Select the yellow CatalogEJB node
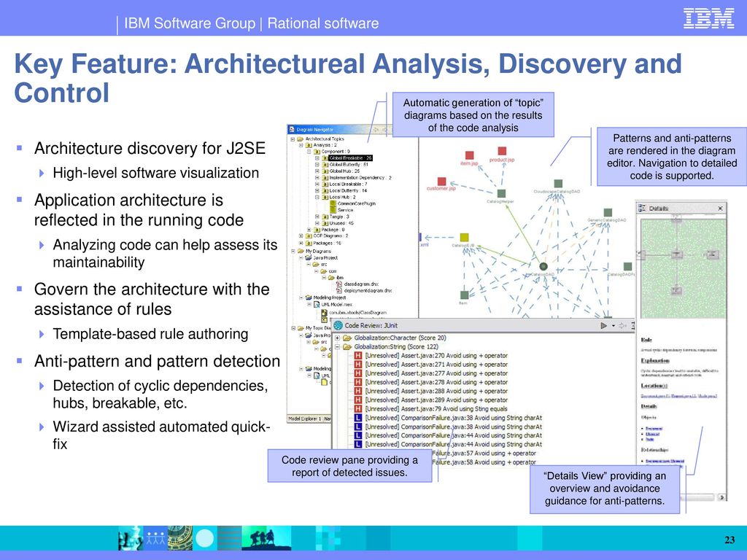747x560 pixels. click(464, 237)
